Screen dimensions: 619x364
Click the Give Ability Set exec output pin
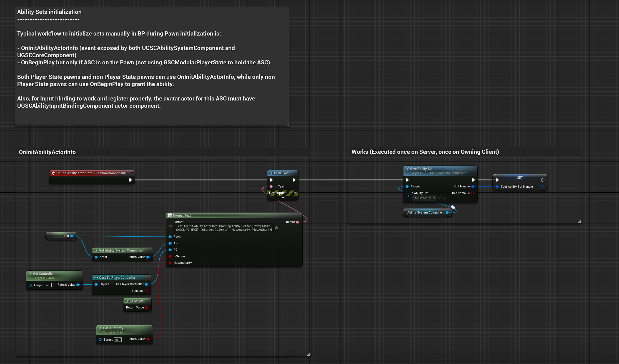click(x=473, y=180)
